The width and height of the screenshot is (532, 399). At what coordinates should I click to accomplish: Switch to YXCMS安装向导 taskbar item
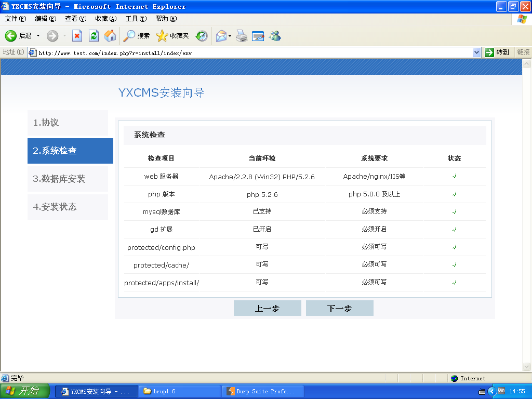point(96,392)
